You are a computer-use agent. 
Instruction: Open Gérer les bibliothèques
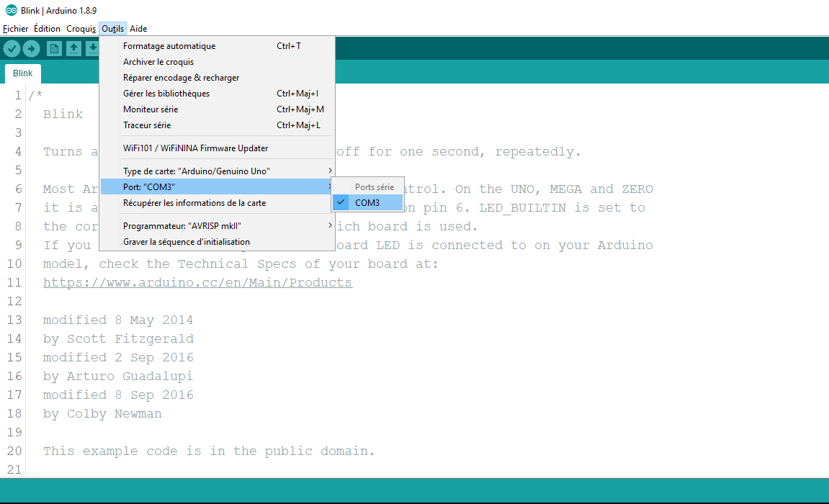218,94
